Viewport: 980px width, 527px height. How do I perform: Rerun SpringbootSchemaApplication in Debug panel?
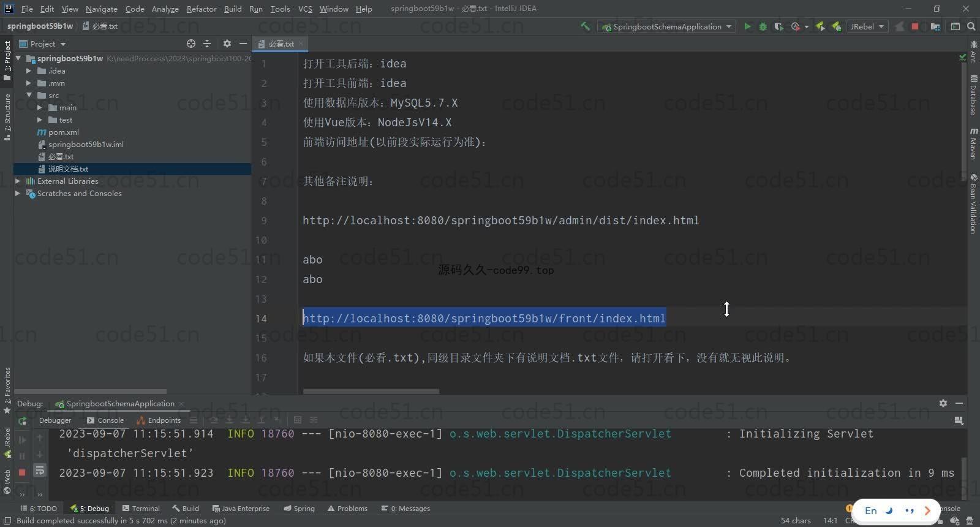(22, 420)
